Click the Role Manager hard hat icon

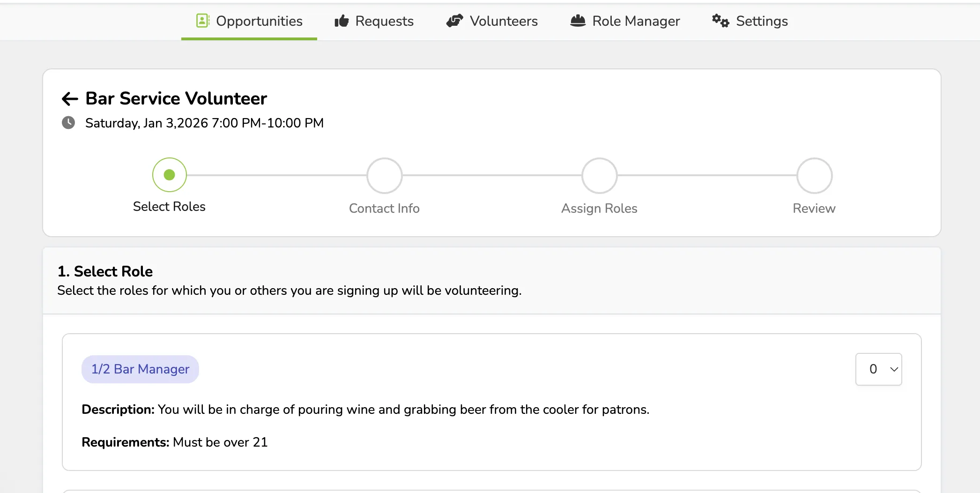click(x=578, y=21)
